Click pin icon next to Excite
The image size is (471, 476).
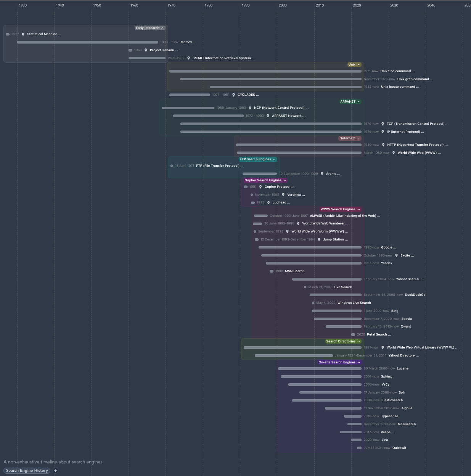point(396,256)
